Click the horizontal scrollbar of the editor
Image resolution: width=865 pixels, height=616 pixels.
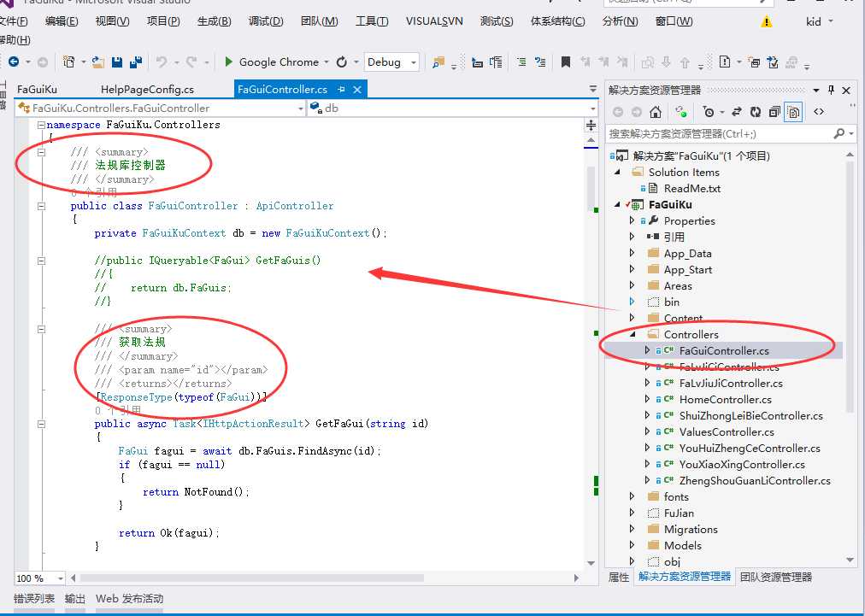(x=252, y=578)
